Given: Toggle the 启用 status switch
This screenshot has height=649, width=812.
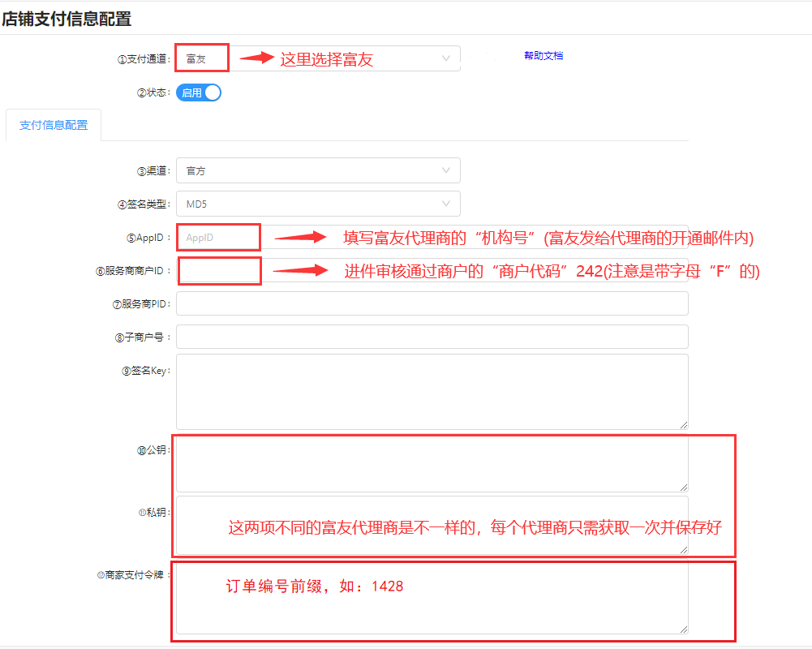Looking at the screenshot, I should [199, 92].
